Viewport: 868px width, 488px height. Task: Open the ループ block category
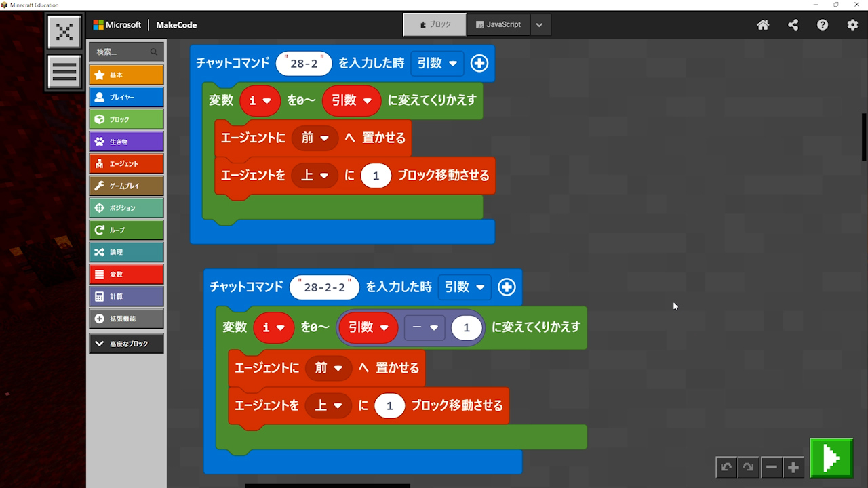coord(126,230)
